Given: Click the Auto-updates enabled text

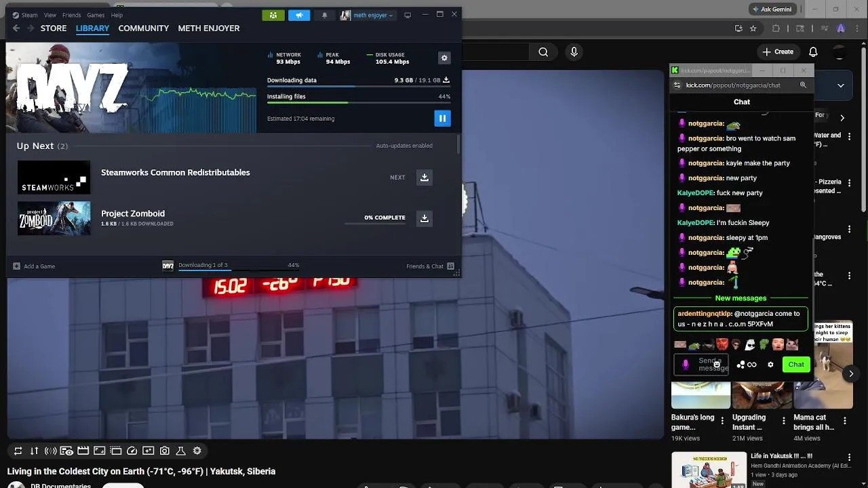Looking at the screenshot, I should pos(404,146).
